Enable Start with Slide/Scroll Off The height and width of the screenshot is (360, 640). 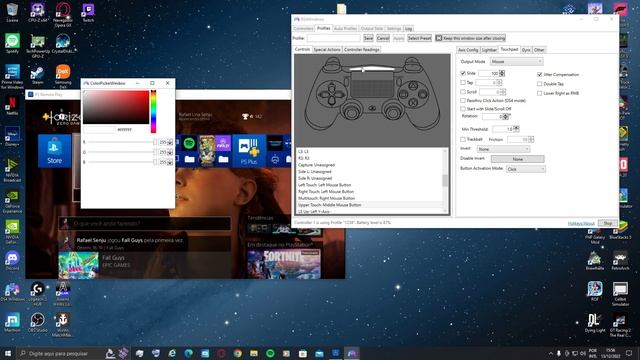pyautogui.click(x=463, y=109)
